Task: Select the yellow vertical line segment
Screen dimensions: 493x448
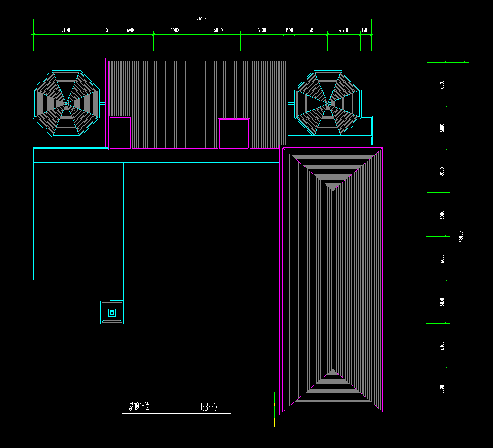Action: (275, 409)
